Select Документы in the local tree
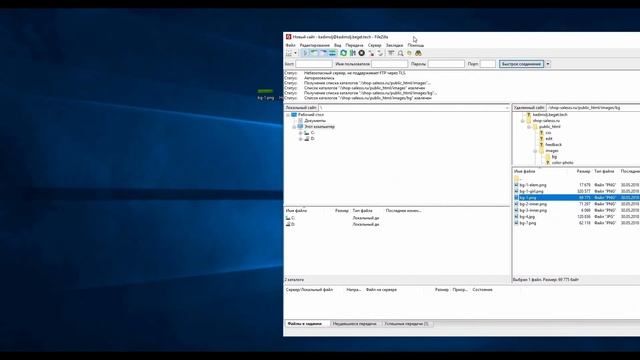The width and height of the screenshot is (640, 360). (x=315, y=121)
